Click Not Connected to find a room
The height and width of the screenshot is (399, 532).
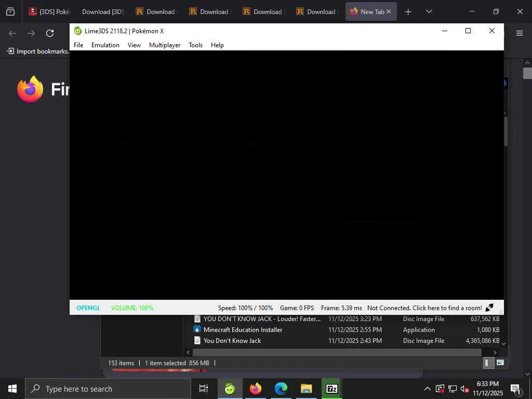click(x=424, y=308)
